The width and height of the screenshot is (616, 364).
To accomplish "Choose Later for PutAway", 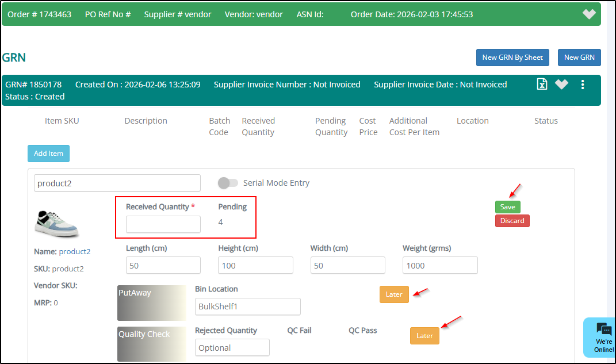I will 394,294.
